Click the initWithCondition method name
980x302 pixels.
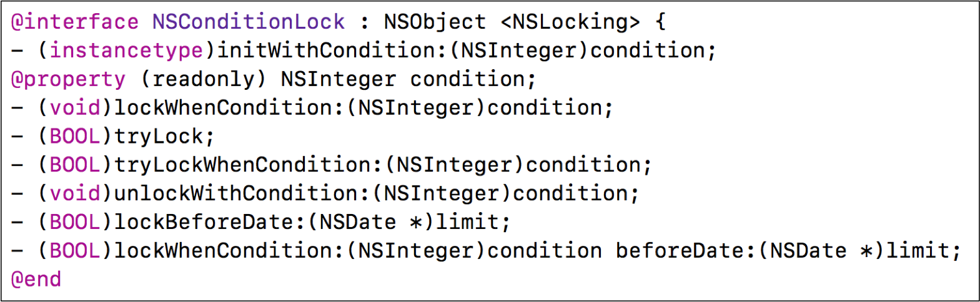325,51
